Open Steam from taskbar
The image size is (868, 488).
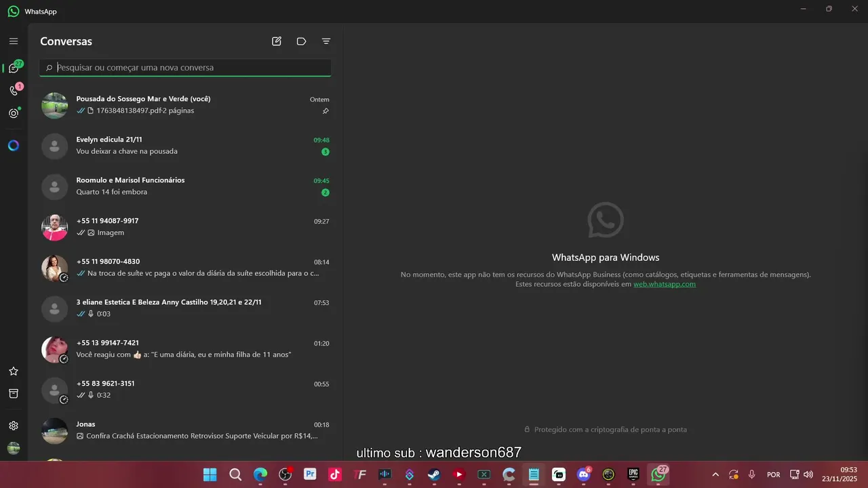434,474
